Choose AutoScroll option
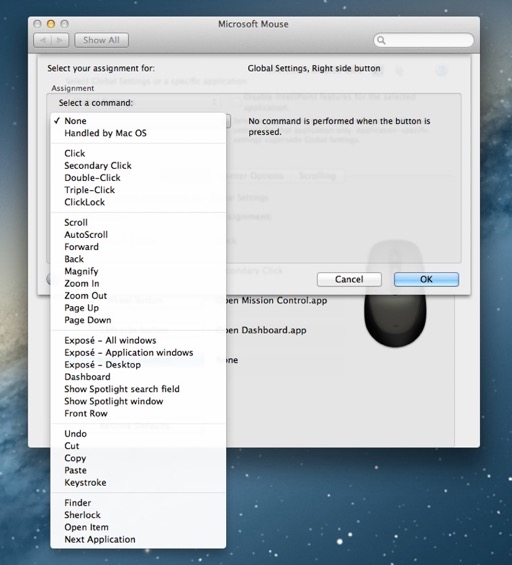This screenshot has height=565, width=512. click(x=138, y=235)
